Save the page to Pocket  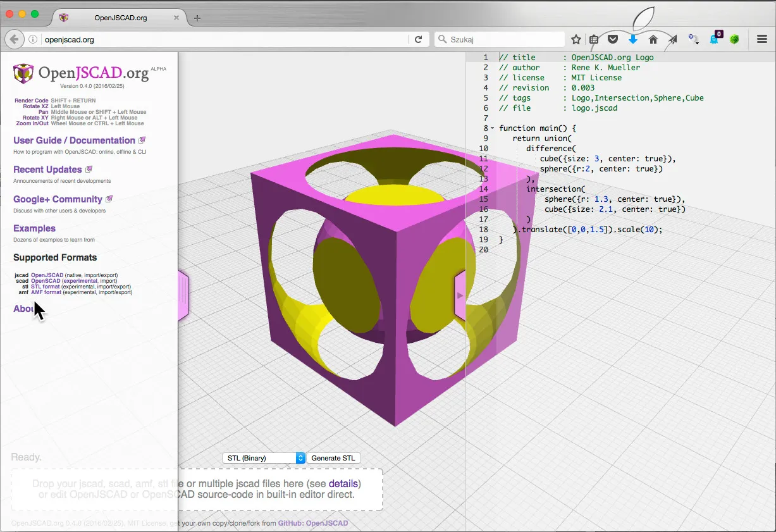pyautogui.click(x=613, y=39)
